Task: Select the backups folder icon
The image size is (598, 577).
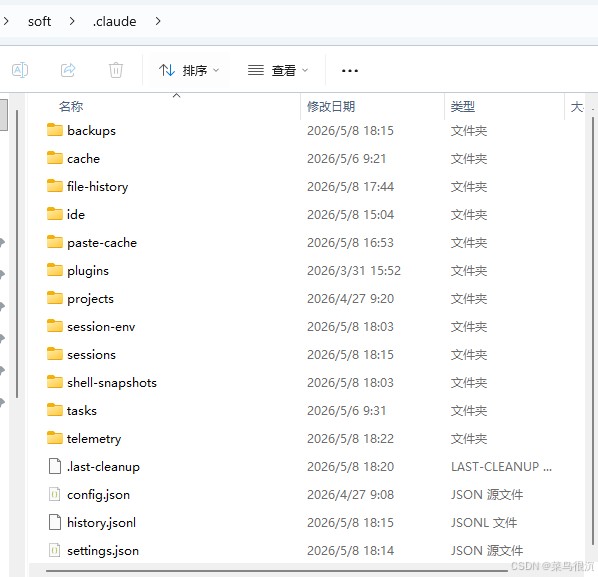Action: pyautogui.click(x=55, y=130)
